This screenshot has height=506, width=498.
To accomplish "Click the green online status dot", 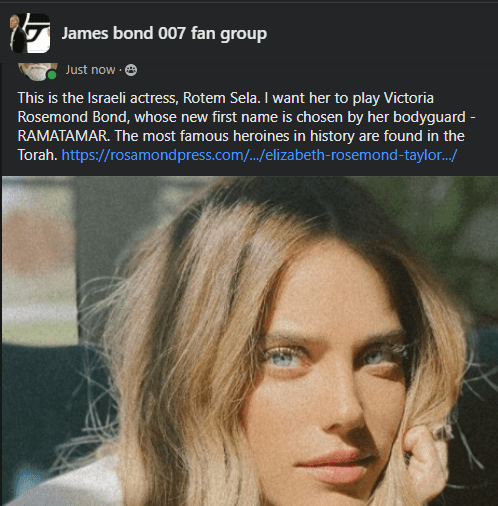I will (x=52, y=75).
